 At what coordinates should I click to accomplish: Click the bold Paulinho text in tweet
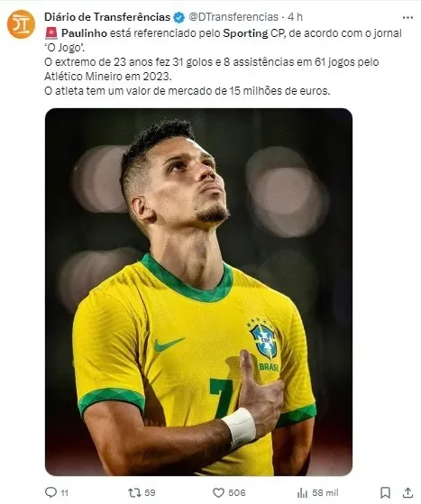[x=84, y=33]
